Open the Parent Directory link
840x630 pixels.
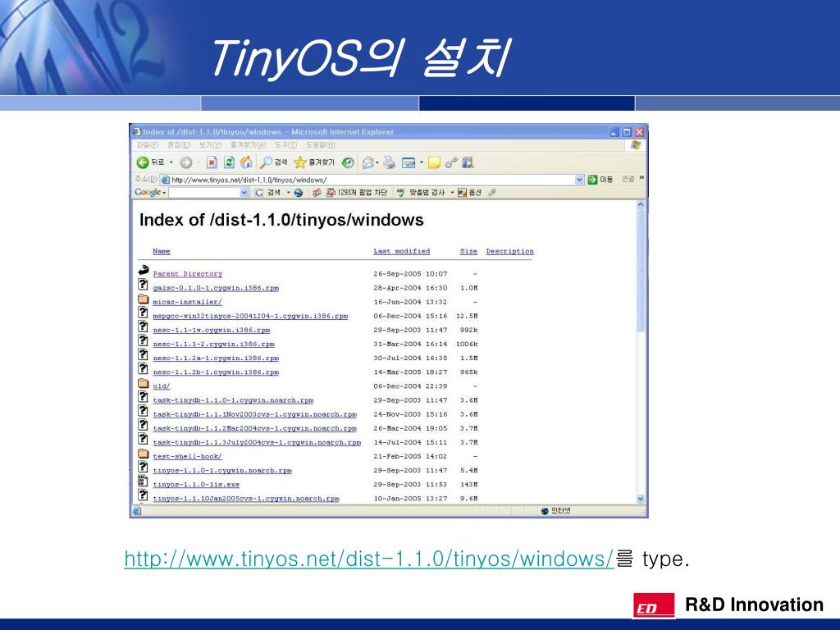pyautogui.click(x=188, y=274)
